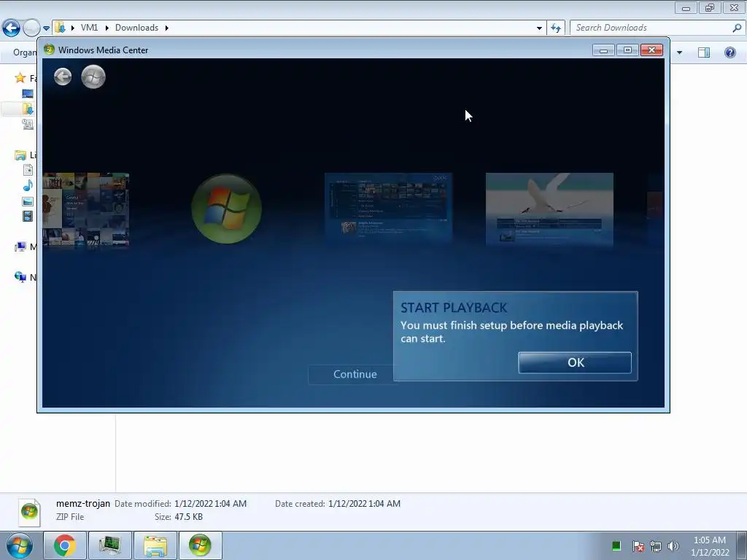Open the view options dropdown arrow
This screenshot has height=560, width=747.
[679, 52]
